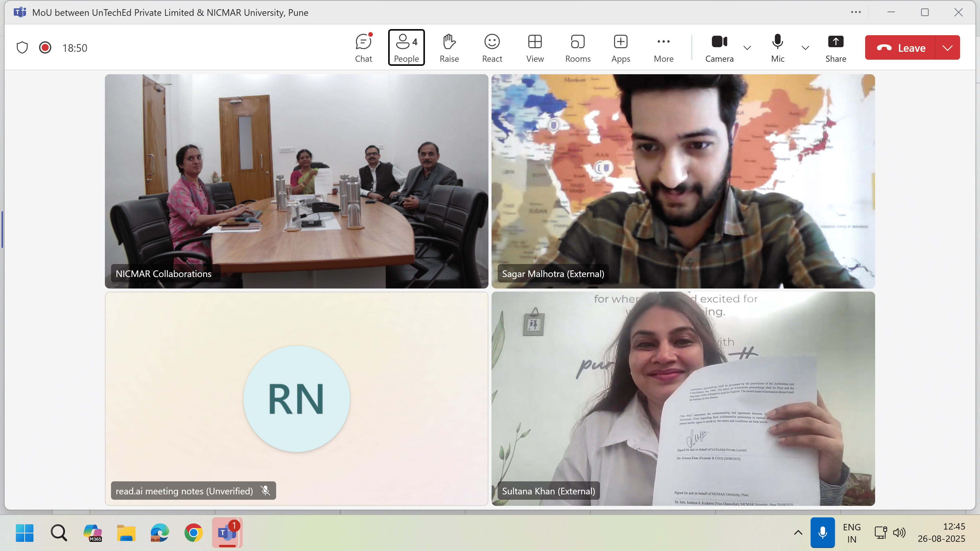
Task: Open the Apps panel
Action: click(620, 47)
